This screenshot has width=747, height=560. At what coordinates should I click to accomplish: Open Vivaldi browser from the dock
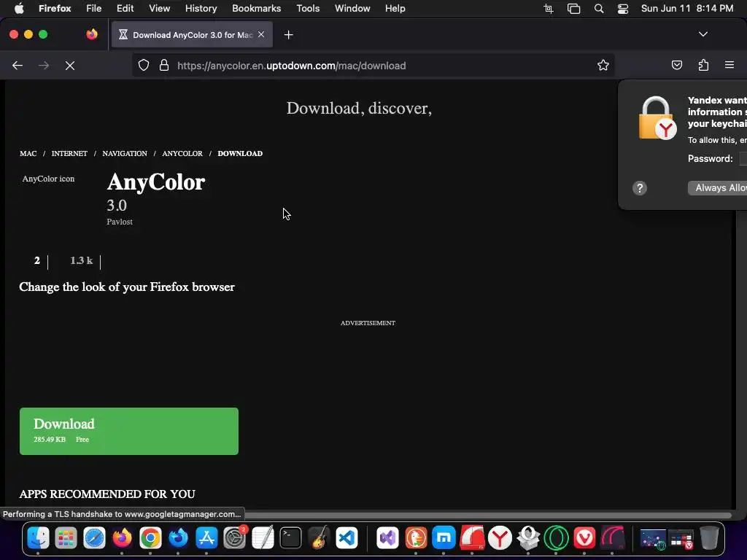pyautogui.click(x=584, y=538)
